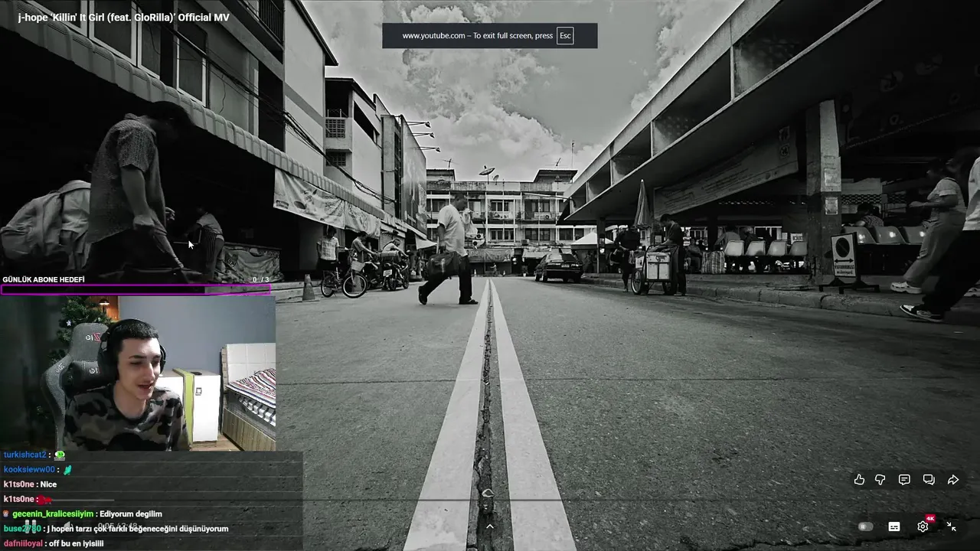Click the 'www.youtube.com – To exit full screen' text
Image resolution: width=980 pixels, height=551 pixels.
point(477,36)
